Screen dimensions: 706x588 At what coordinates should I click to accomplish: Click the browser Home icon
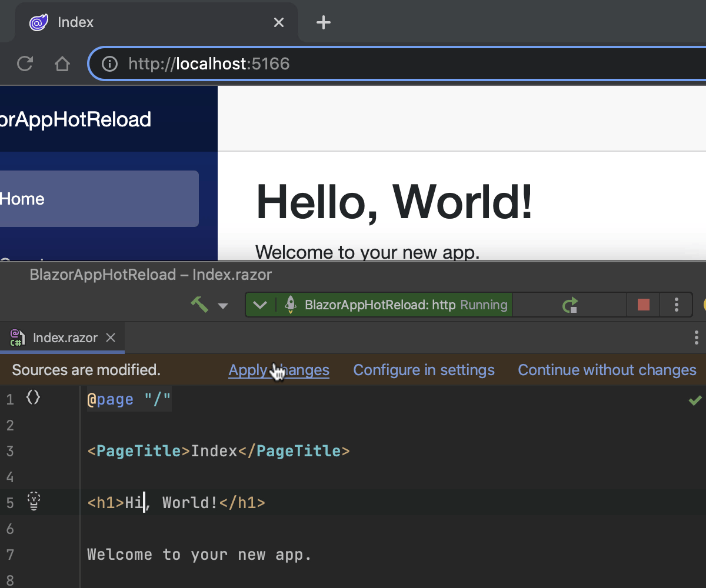pos(62,64)
